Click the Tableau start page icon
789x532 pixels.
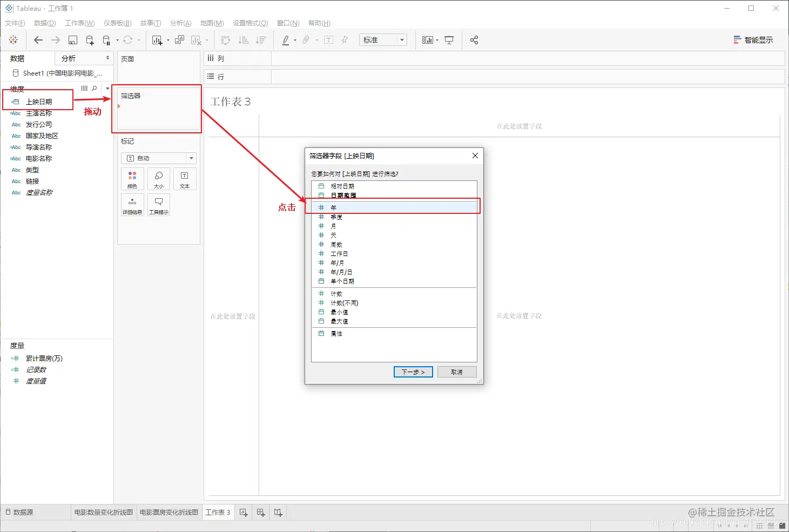[14, 40]
